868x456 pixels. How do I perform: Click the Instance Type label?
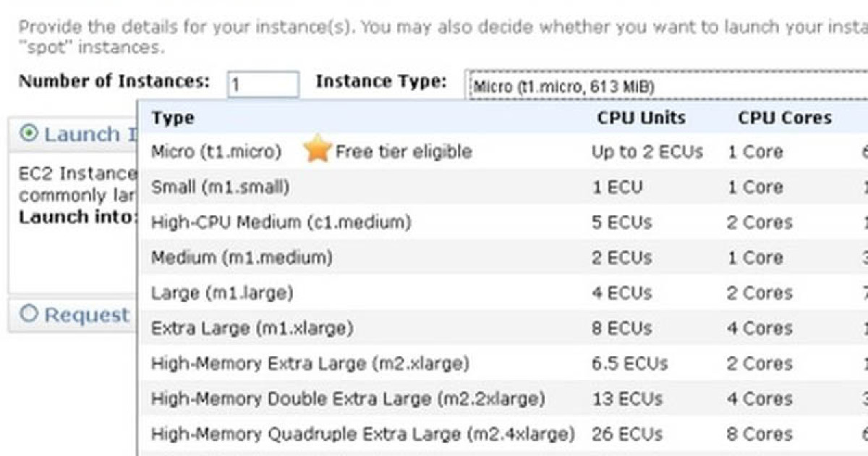[380, 81]
